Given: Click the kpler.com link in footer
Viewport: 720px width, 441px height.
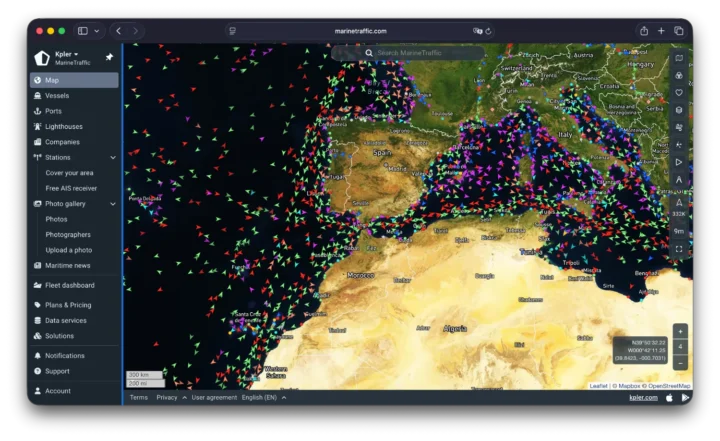Looking at the screenshot, I should pyautogui.click(x=643, y=397).
